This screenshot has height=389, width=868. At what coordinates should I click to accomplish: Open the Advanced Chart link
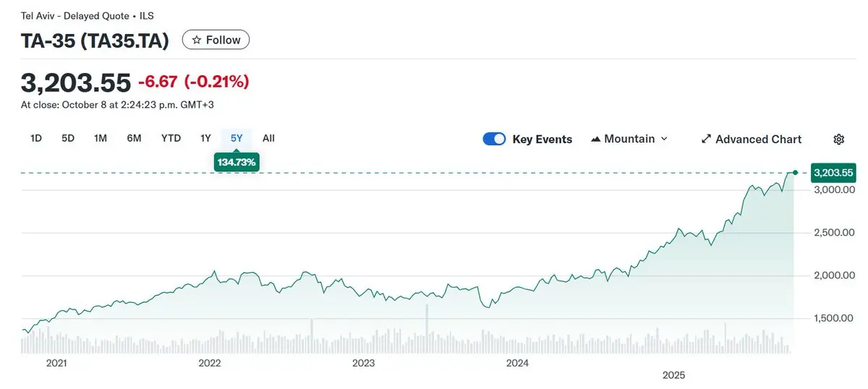pos(758,140)
